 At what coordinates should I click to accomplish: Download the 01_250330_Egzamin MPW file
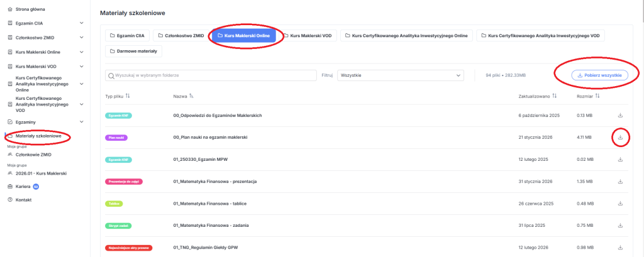pyautogui.click(x=620, y=160)
